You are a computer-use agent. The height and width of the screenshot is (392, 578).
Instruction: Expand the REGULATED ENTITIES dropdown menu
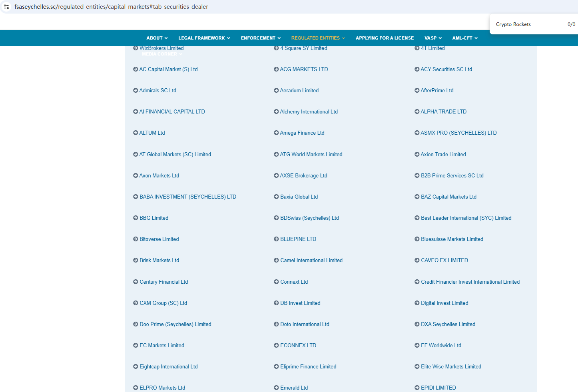318,38
